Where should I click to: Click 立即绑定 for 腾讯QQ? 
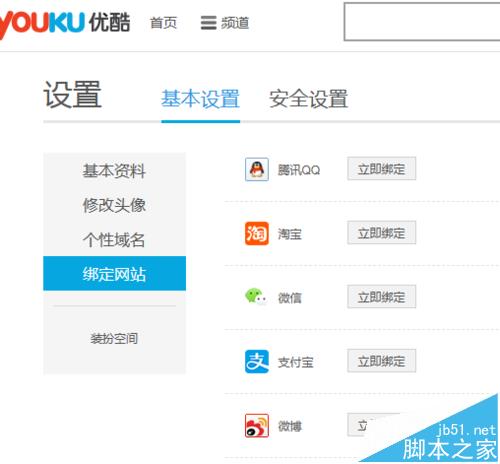382,169
